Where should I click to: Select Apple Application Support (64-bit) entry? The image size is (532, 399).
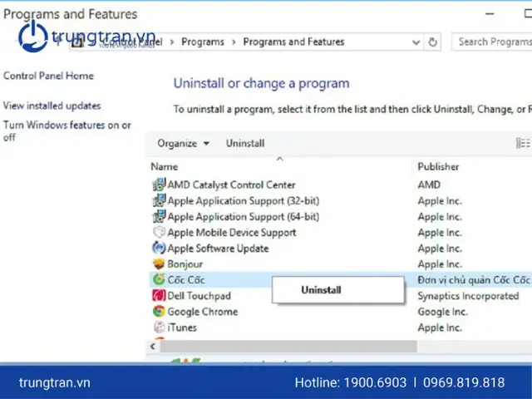point(244,216)
